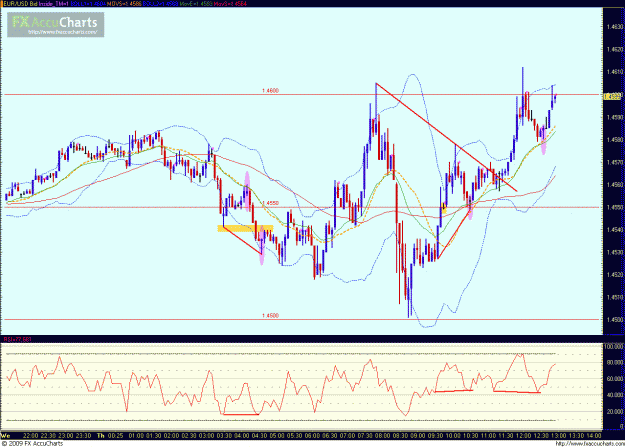Select the 06:30 time label
The height and width of the screenshot is (448, 625).
pos(330,436)
